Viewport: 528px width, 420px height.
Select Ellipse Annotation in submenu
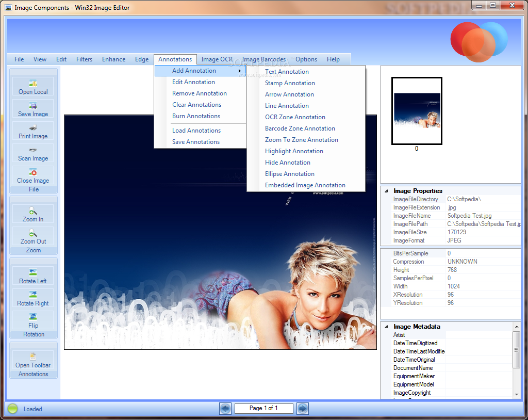point(306,174)
